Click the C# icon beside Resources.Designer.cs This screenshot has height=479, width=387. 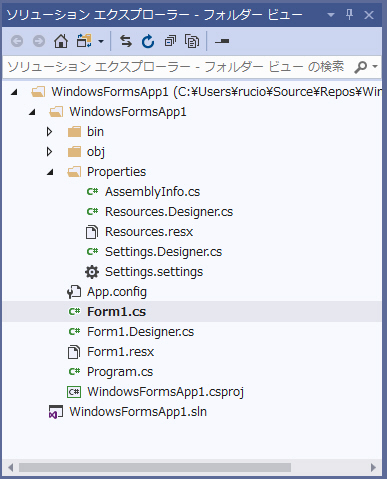(92, 212)
